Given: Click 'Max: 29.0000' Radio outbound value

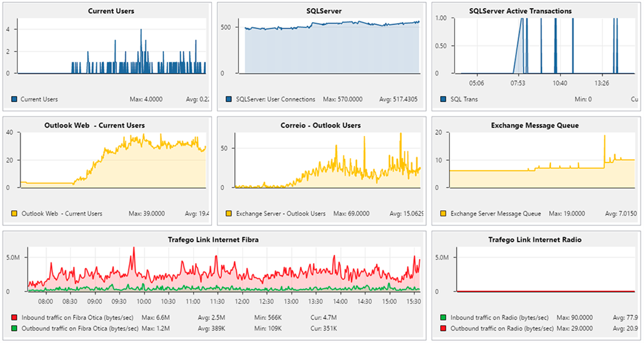Looking at the screenshot, I should pos(574,329).
